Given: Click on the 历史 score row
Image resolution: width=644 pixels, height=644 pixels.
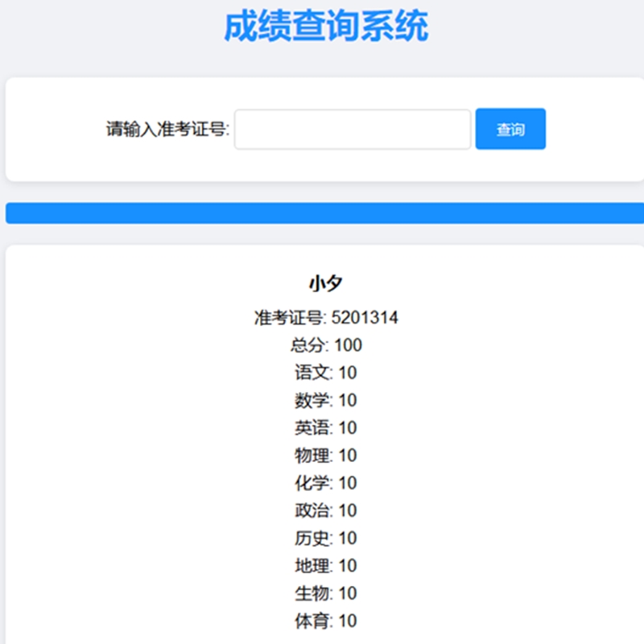Looking at the screenshot, I should click(x=325, y=538).
